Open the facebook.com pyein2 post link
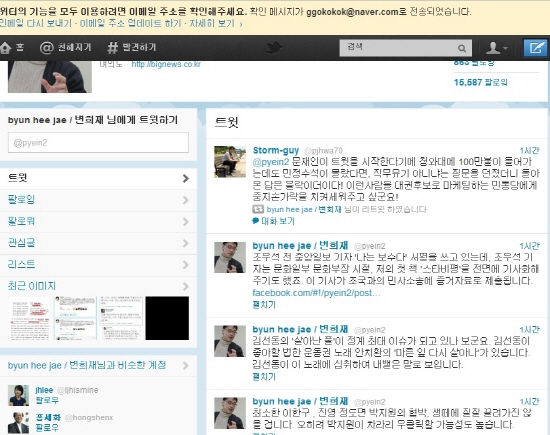The height and width of the screenshot is (435, 550). 316,293
